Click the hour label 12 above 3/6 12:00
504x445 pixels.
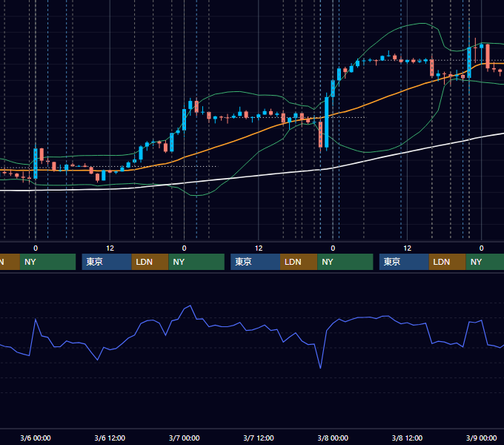[x=110, y=248]
